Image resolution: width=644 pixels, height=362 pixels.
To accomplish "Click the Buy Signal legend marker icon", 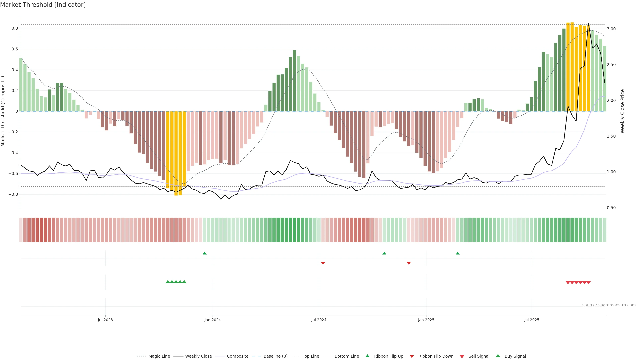I will tap(498, 356).
